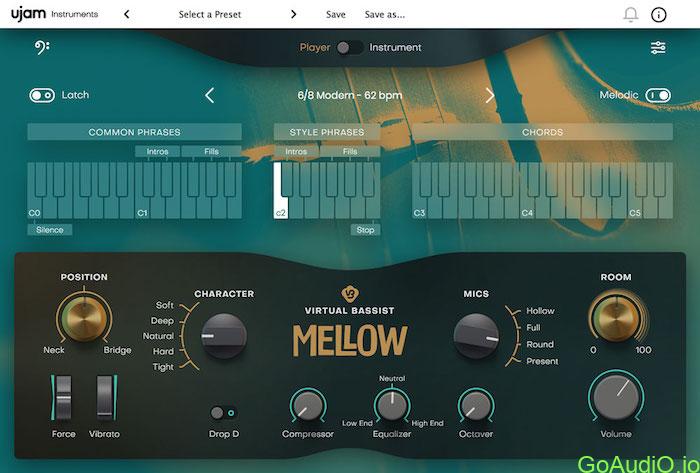Click the info circle icon

pyautogui.click(x=658, y=15)
